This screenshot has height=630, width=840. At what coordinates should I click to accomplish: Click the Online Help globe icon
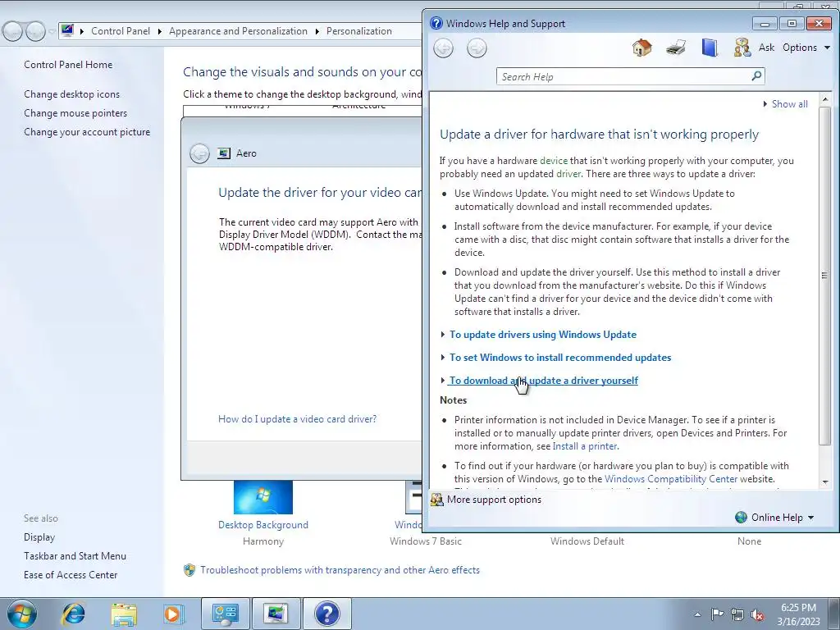[741, 517]
